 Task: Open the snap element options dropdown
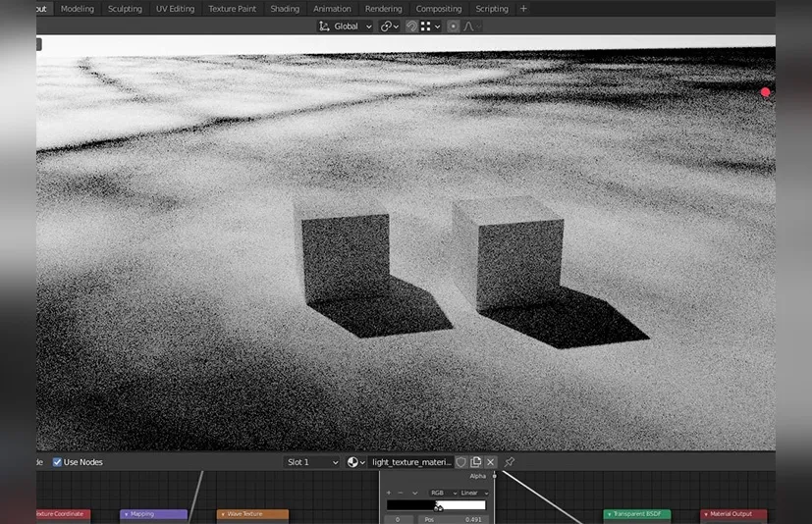[431, 26]
